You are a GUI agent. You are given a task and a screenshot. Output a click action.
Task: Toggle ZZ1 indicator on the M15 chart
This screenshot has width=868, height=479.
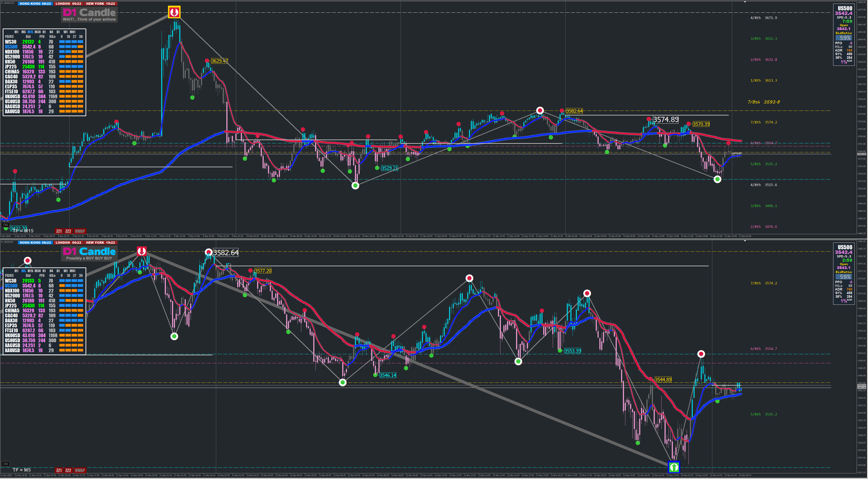[x=59, y=231]
